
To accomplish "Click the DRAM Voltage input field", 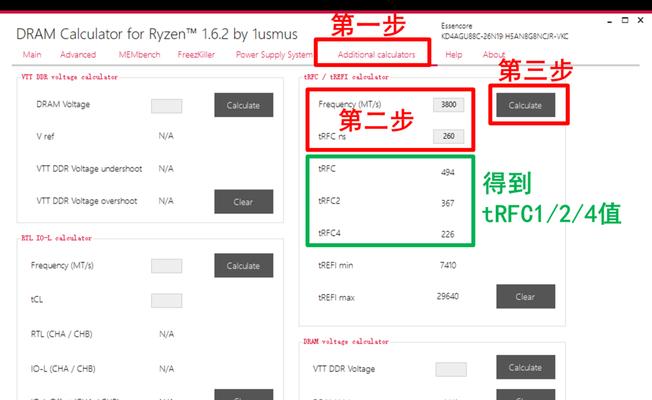I will tap(166, 106).
